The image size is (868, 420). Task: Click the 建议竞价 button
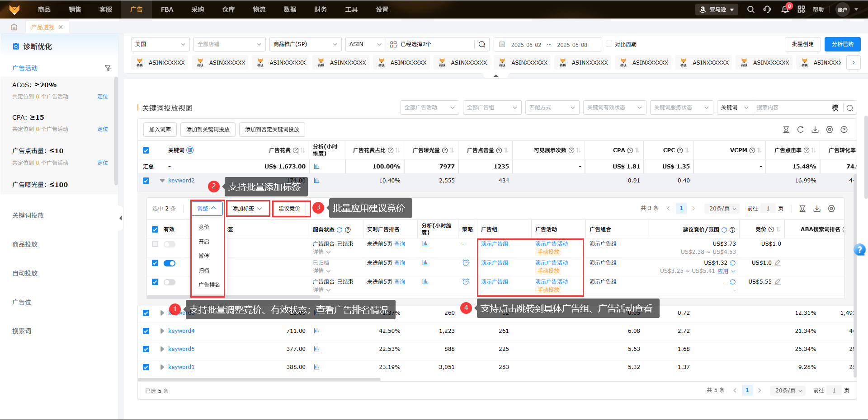[x=289, y=209]
